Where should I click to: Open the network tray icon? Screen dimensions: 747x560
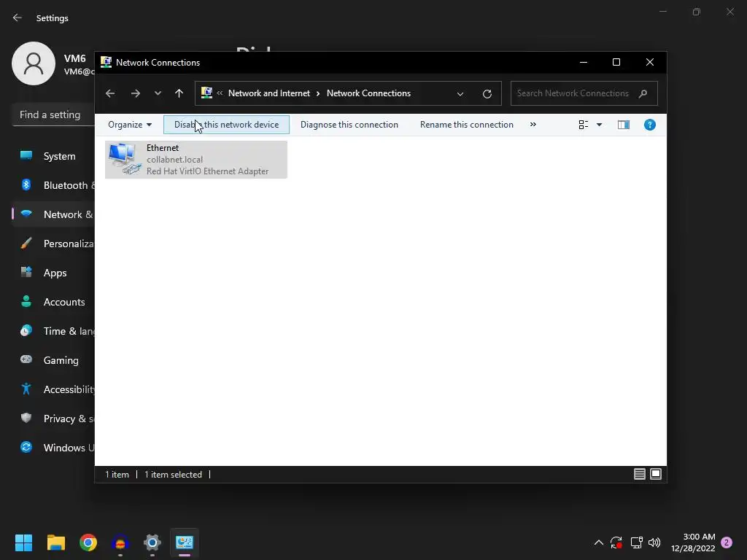coord(636,542)
